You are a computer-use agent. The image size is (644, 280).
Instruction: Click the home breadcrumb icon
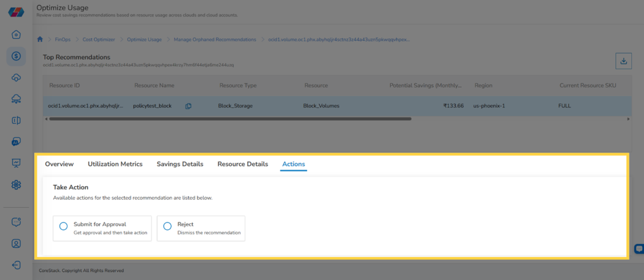(40, 39)
